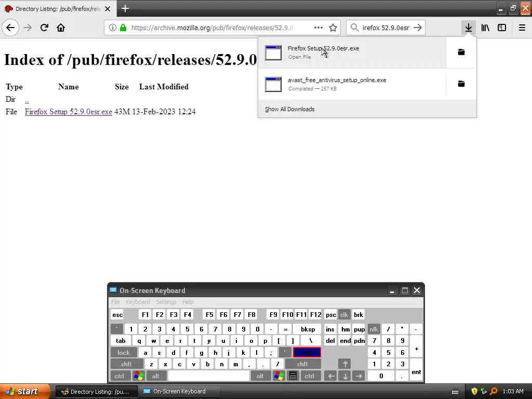Go back with the browser back arrow
The height and width of the screenshot is (399, 532).
click(10, 28)
